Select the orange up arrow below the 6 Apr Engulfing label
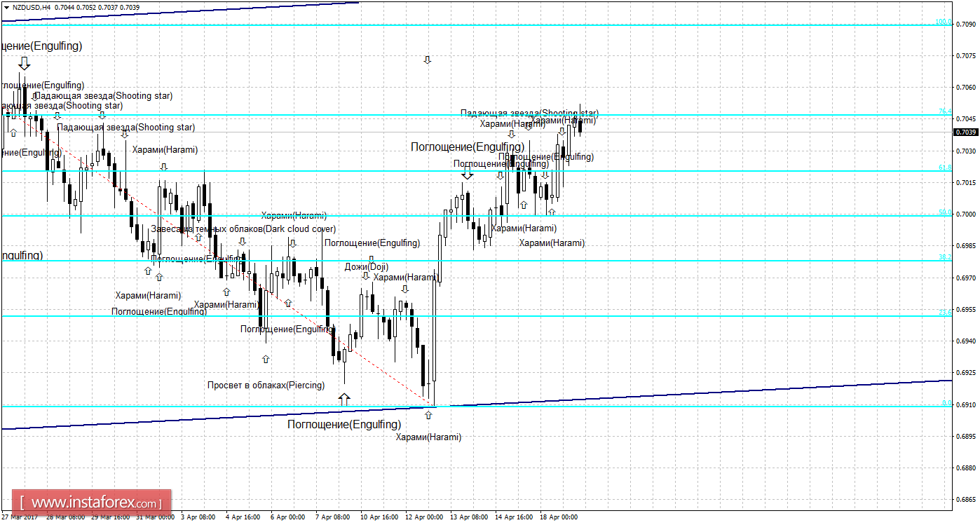Image resolution: width=980 pixels, height=525 pixels. pyautogui.click(x=266, y=359)
